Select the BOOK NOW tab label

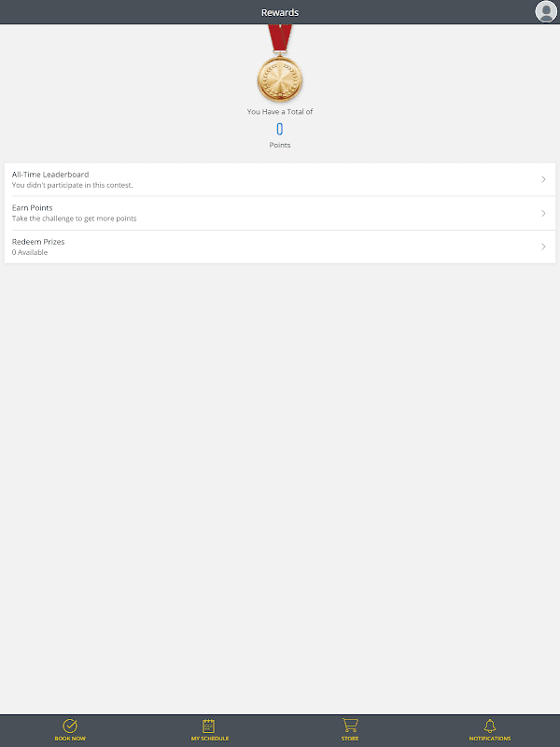tap(70, 739)
